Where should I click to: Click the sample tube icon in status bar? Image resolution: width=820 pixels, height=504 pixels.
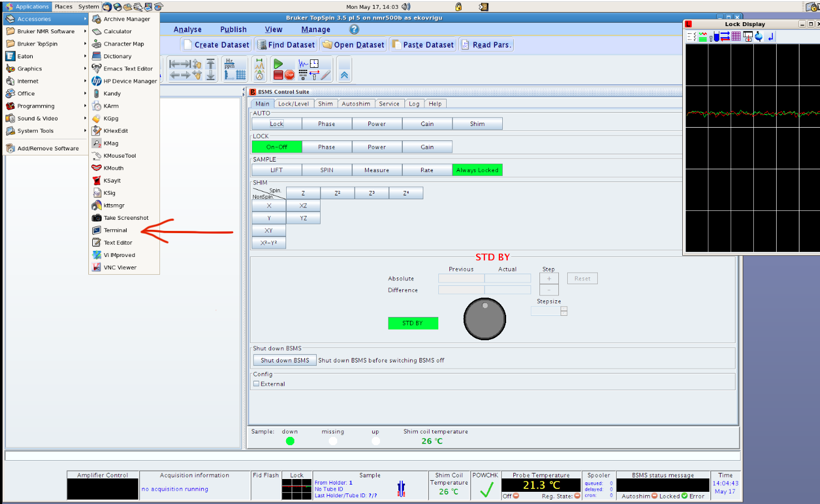pos(401,488)
